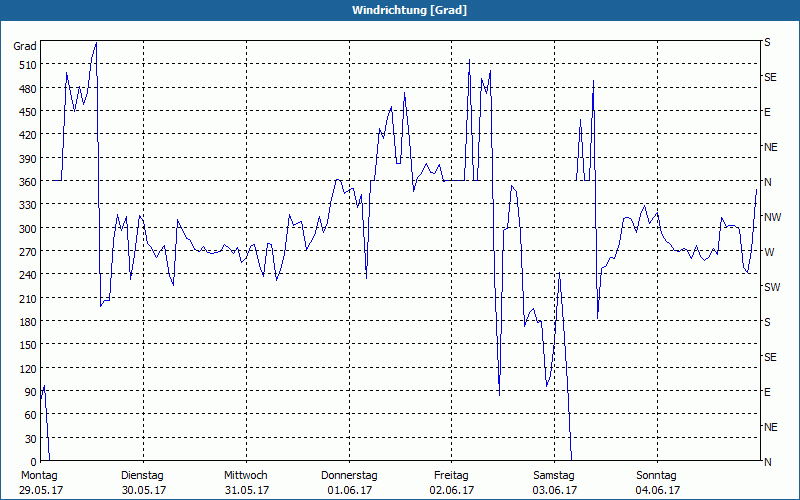Click the 'Dienstag' day label
This screenshot has width=800, height=500.
(142, 476)
